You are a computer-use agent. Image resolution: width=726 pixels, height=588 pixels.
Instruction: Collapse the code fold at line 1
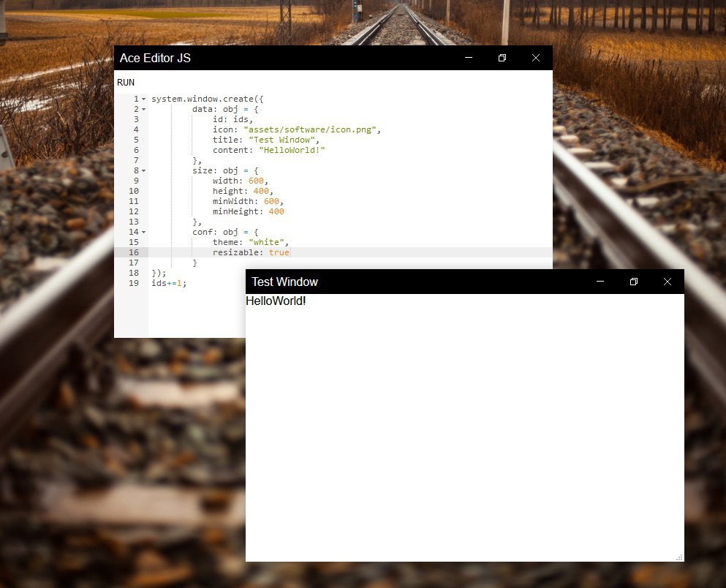(143, 99)
